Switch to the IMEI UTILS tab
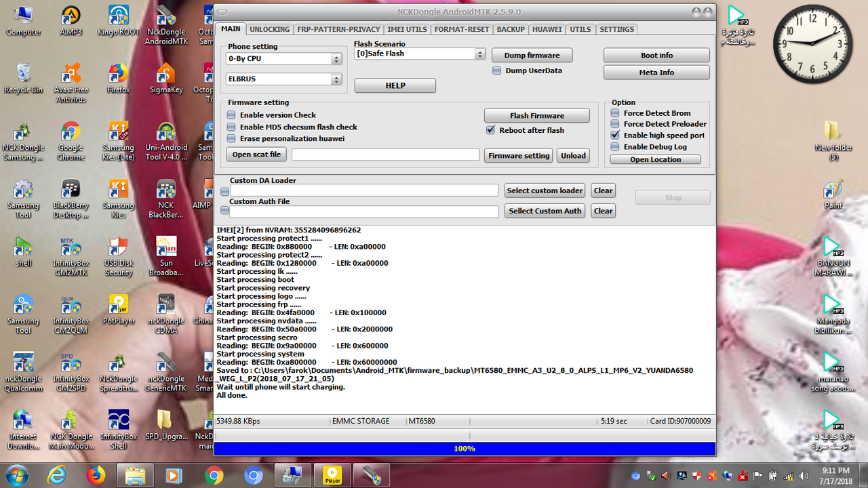 [407, 30]
